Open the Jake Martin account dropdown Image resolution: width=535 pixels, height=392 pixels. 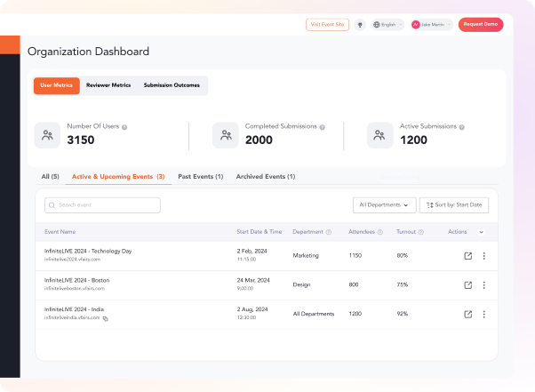pos(432,25)
